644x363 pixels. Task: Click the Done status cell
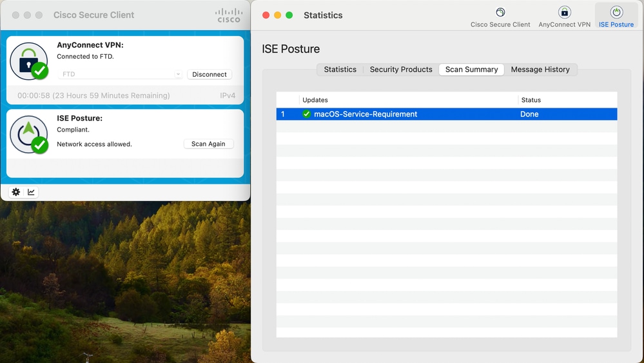pos(529,114)
